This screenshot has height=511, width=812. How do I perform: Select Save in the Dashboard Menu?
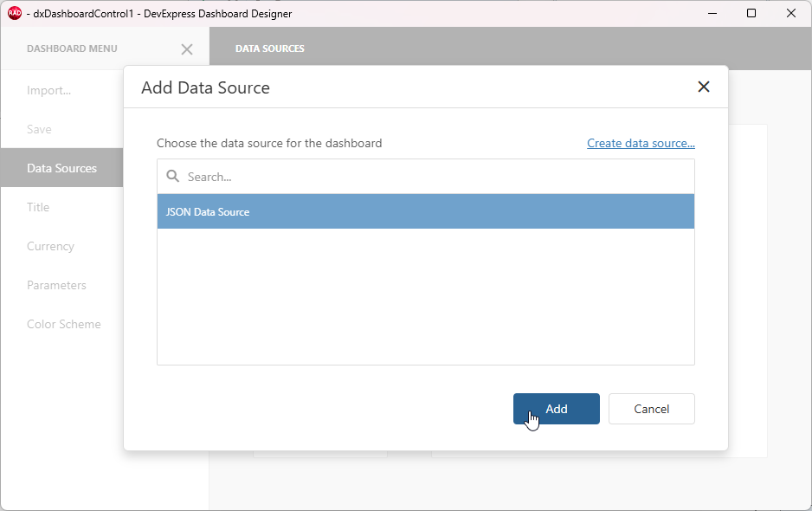click(x=39, y=129)
